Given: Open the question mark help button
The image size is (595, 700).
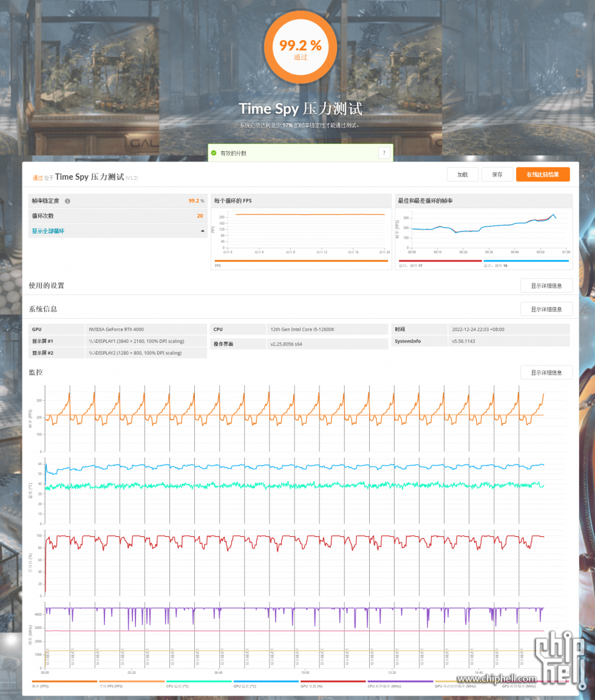Looking at the screenshot, I should (384, 153).
